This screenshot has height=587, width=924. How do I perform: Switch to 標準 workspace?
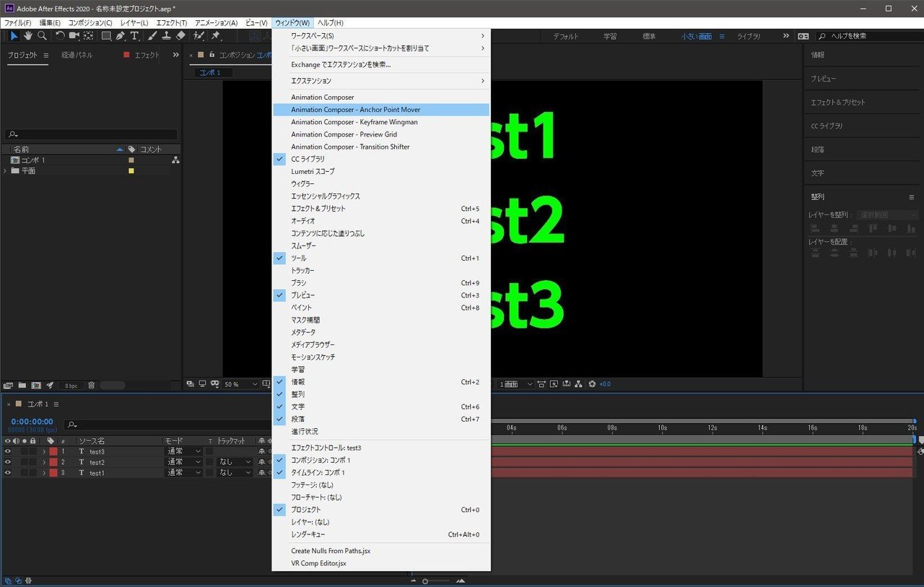tap(649, 36)
